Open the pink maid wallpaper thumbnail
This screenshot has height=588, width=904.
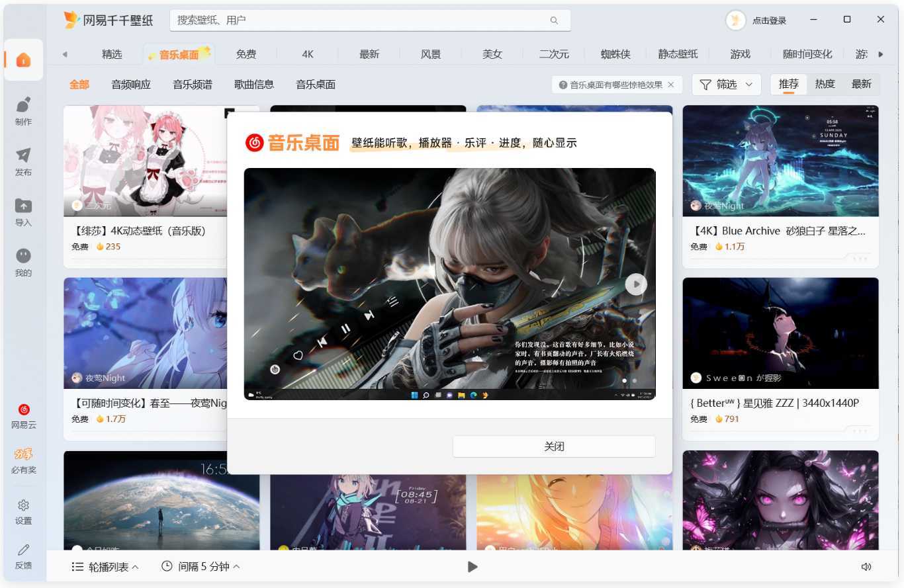tap(145, 161)
